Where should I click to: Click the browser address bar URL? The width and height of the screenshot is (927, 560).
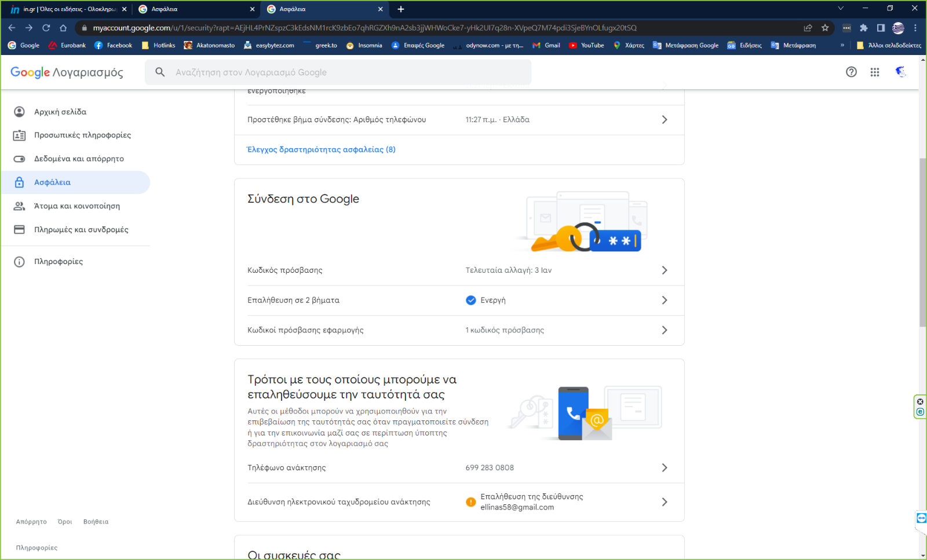[364, 28]
